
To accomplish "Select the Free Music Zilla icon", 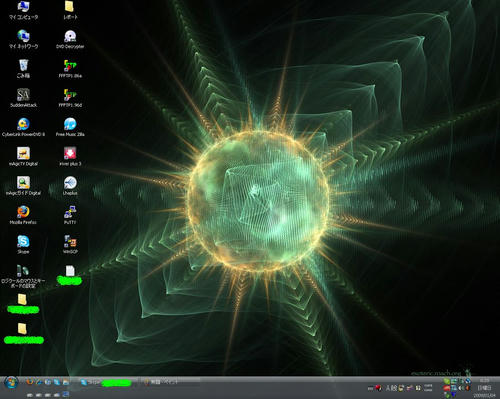I will (x=70, y=127).
